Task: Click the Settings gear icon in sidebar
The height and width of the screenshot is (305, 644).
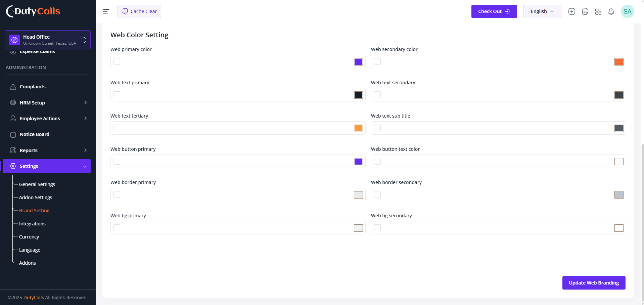Action: [x=13, y=166]
